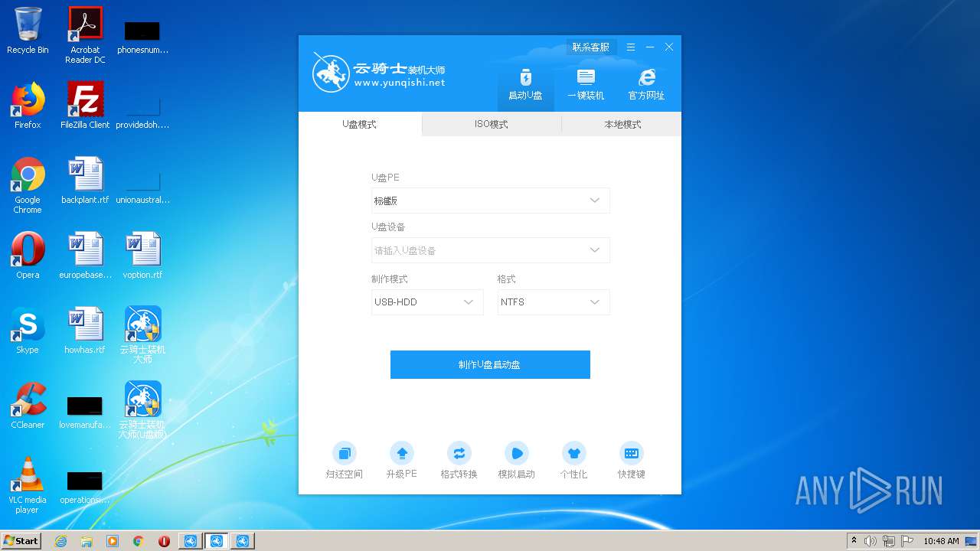The image size is (980, 551).
Task: Open Internet Explorer from taskbar
Action: 60,541
